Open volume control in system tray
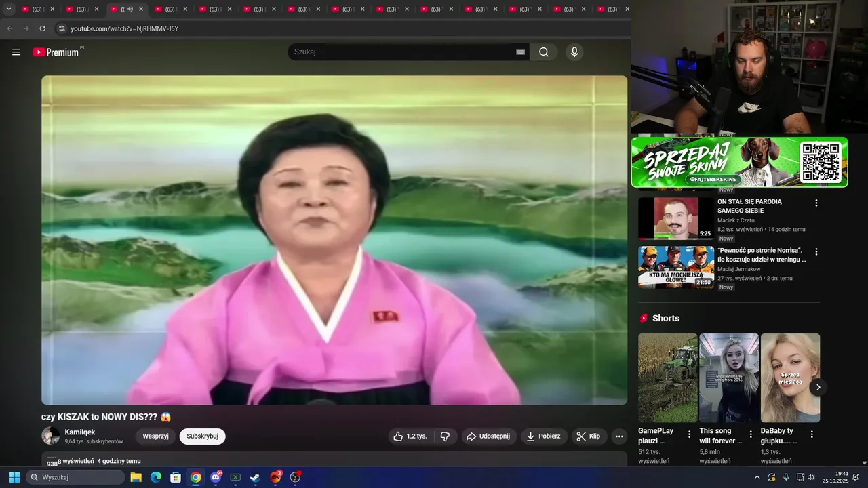This screenshot has height=488, width=868. tap(811, 477)
